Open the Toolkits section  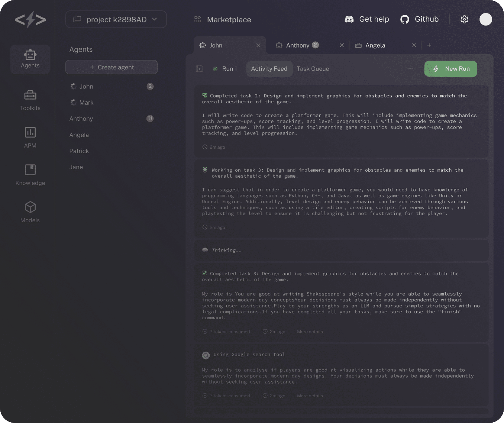point(30,100)
